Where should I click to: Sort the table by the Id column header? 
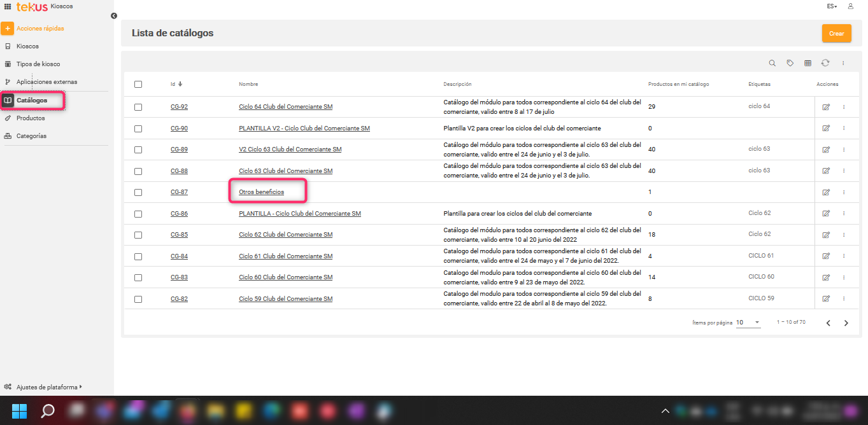173,84
